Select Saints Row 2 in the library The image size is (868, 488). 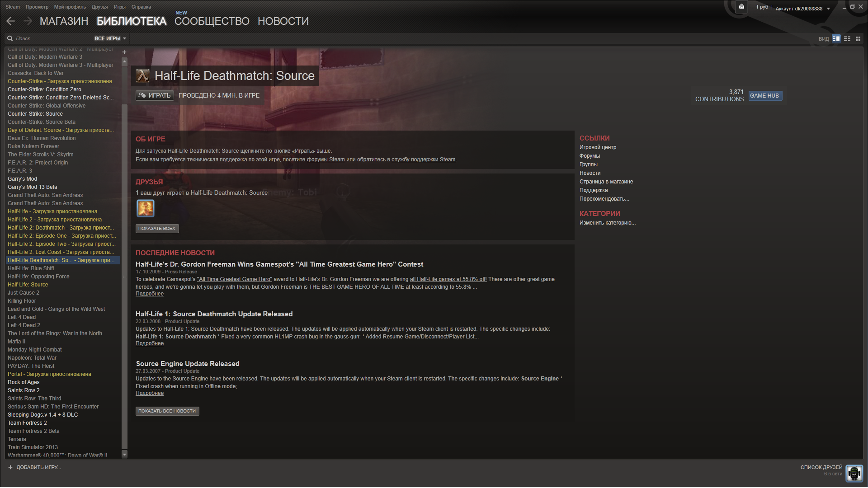tap(62, 390)
